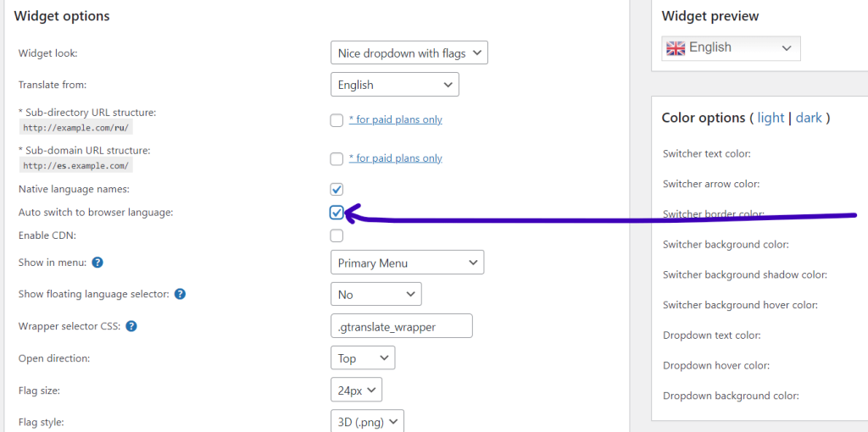Click Switcher text color label
This screenshot has width=868, height=432.
point(706,153)
